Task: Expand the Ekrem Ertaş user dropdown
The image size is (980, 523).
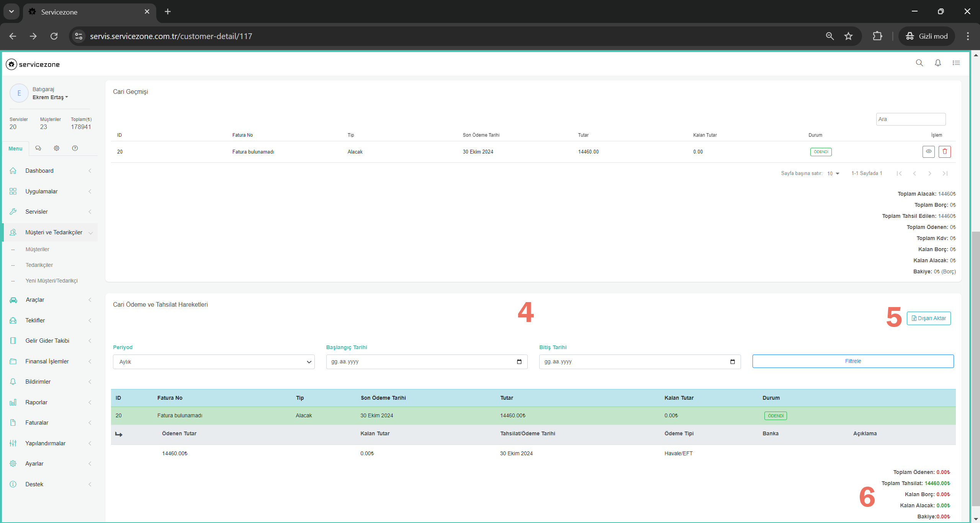Action: (x=50, y=97)
